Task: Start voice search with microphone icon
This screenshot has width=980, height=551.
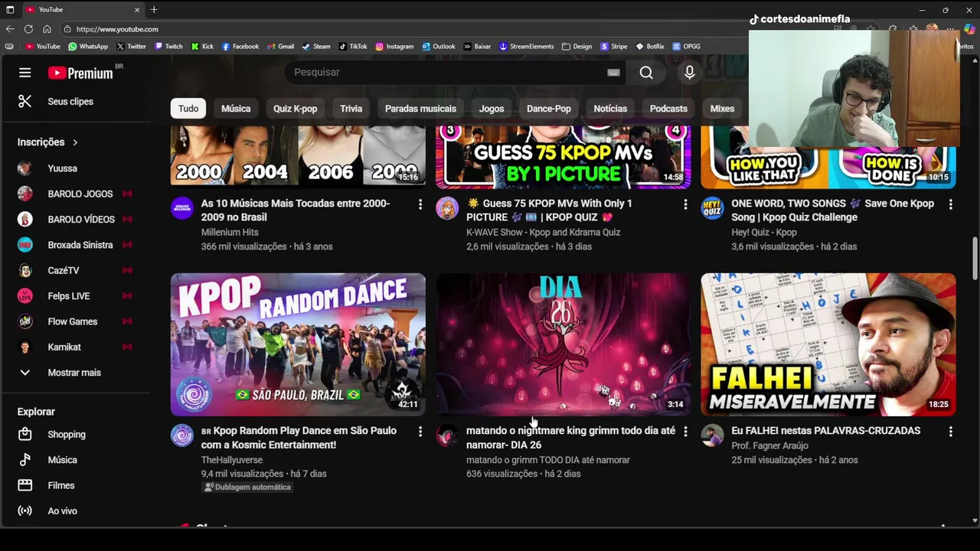Action: coord(689,73)
